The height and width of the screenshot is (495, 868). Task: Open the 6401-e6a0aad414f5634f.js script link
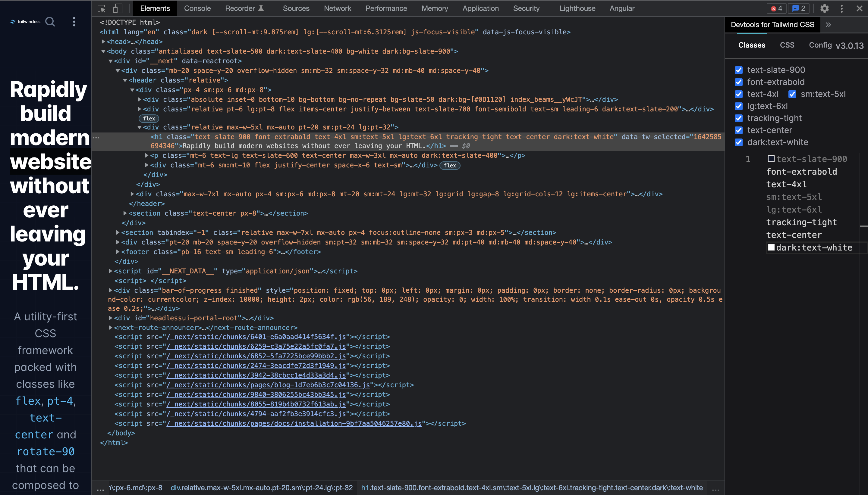point(256,337)
